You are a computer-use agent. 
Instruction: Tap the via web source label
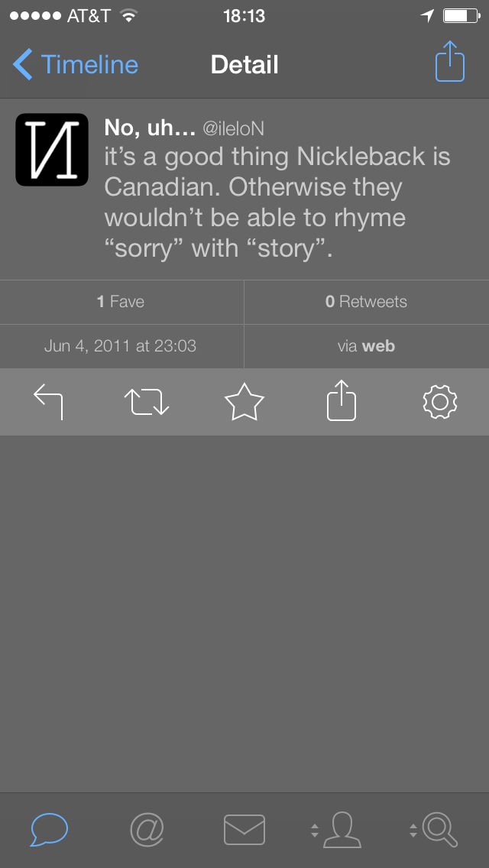click(x=366, y=346)
